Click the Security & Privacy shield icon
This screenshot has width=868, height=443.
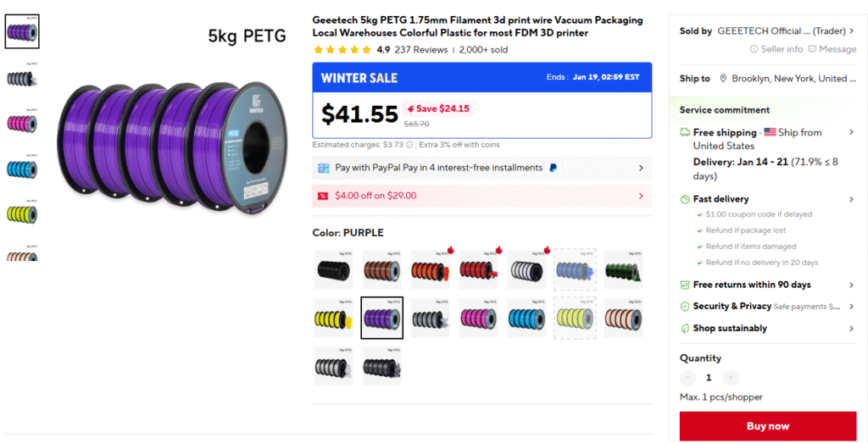[x=685, y=307]
